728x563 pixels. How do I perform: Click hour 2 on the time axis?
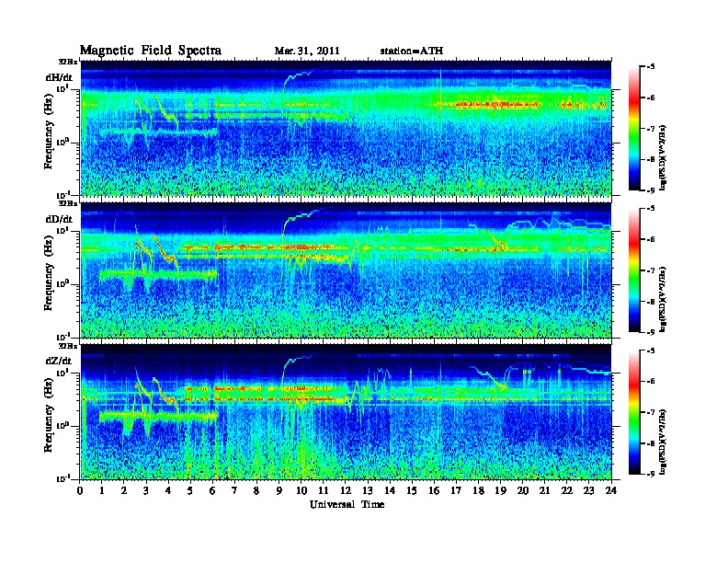pos(124,490)
